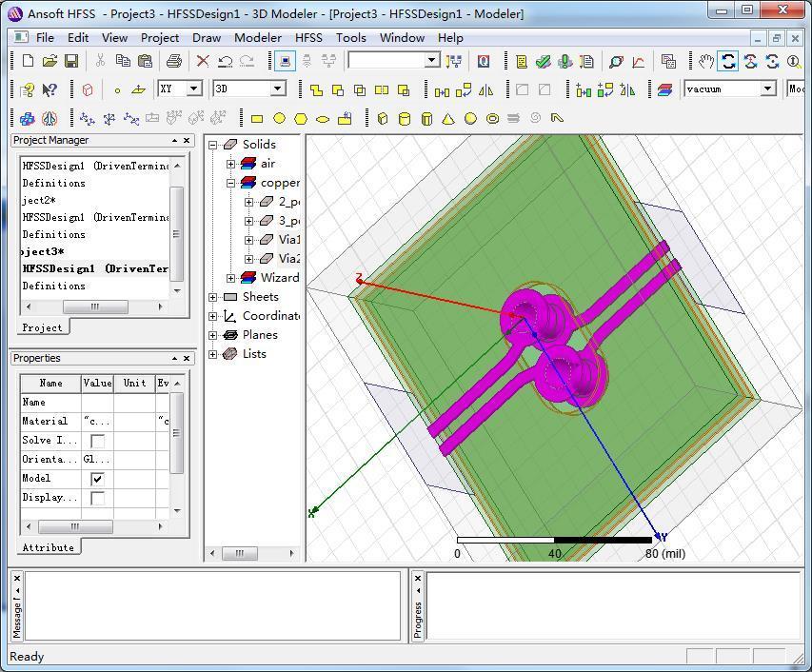The image size is (812, 672).
Task: Select the Draw cylinder tool
Action: tap(405, 119)
